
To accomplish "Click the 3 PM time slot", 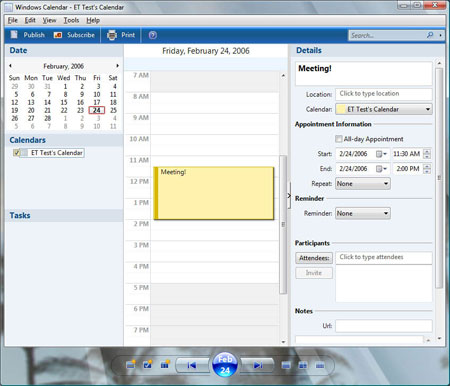I will 214,251.
